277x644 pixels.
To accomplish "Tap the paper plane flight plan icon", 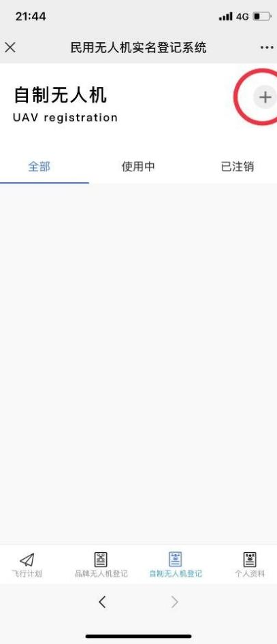I will point(27,560).
